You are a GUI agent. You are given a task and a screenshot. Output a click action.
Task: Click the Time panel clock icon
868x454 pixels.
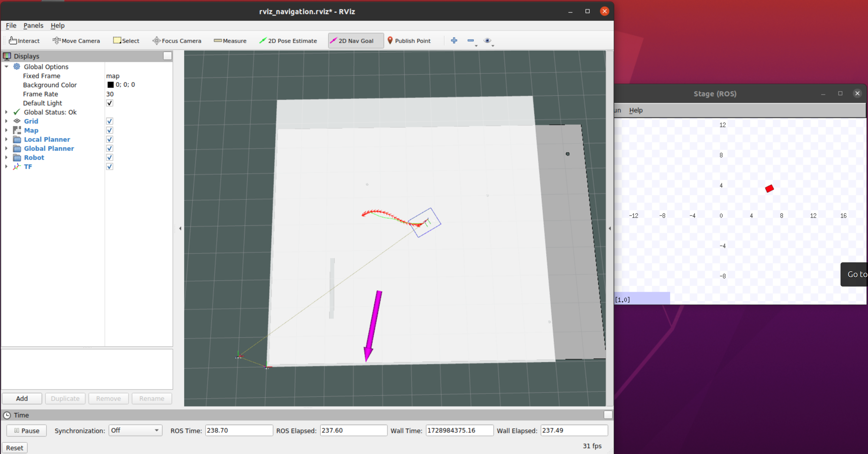coord(7,415)
